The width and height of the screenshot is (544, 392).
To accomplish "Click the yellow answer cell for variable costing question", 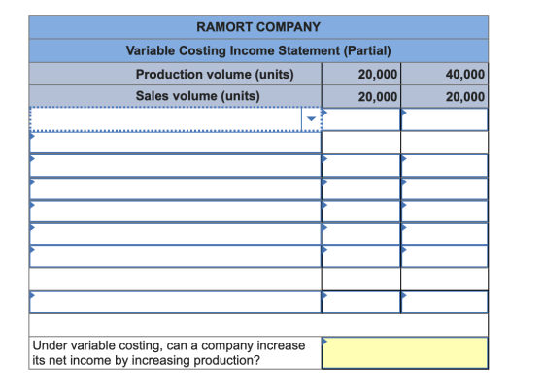I will click(405, 353).
